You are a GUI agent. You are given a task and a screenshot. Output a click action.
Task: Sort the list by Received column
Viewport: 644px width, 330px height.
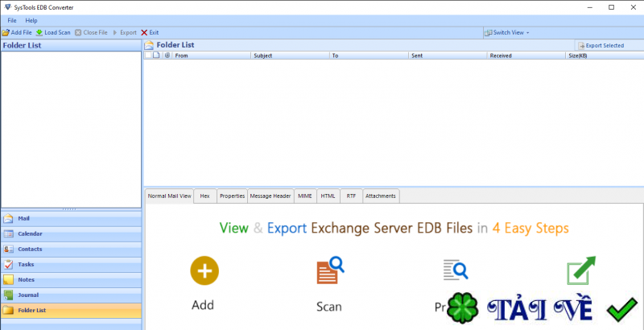pyautogui.click(x=501, y=56)
